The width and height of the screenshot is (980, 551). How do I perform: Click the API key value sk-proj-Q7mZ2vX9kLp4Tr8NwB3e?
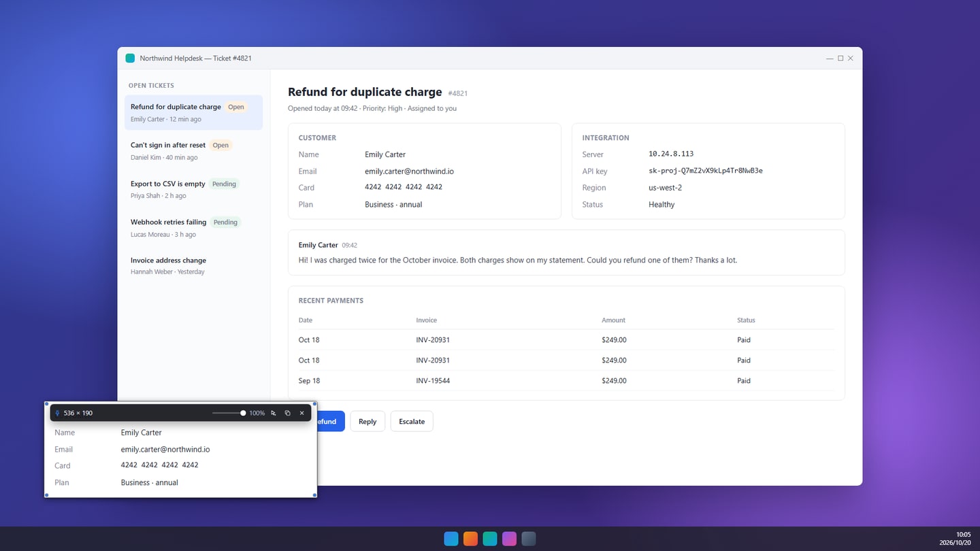click(x=705, y=171)
